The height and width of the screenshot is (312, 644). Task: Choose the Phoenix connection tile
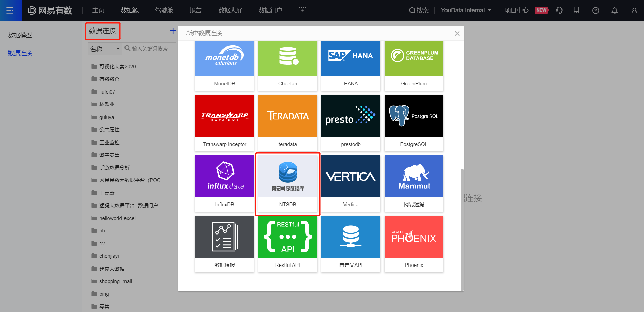[414, 244]
